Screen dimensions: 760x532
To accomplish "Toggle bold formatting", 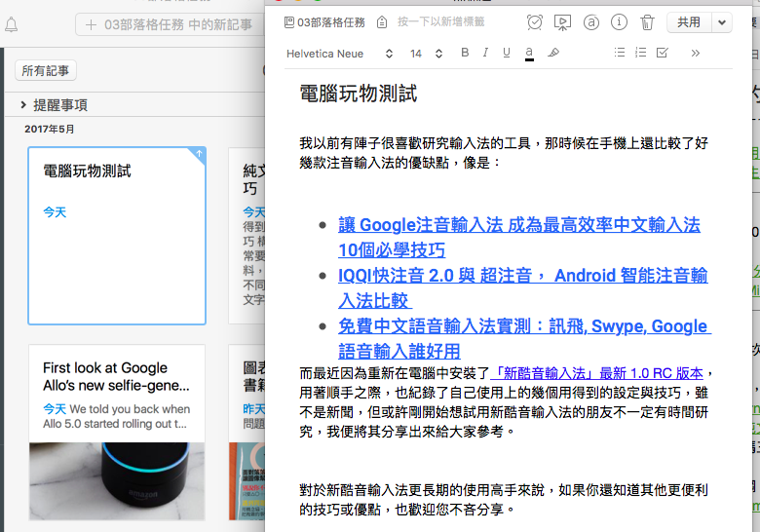I will pyautogui.click(x=465, y=53).
